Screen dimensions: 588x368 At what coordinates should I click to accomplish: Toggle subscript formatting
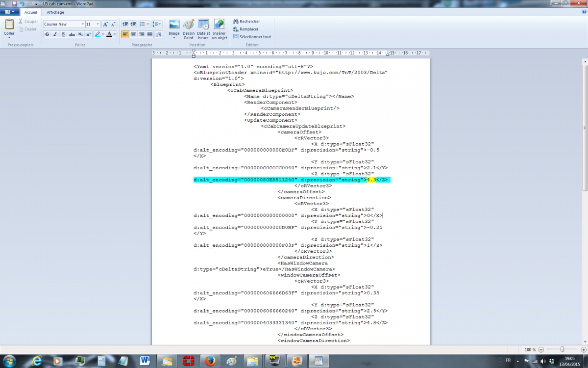[x=80, y=34]
